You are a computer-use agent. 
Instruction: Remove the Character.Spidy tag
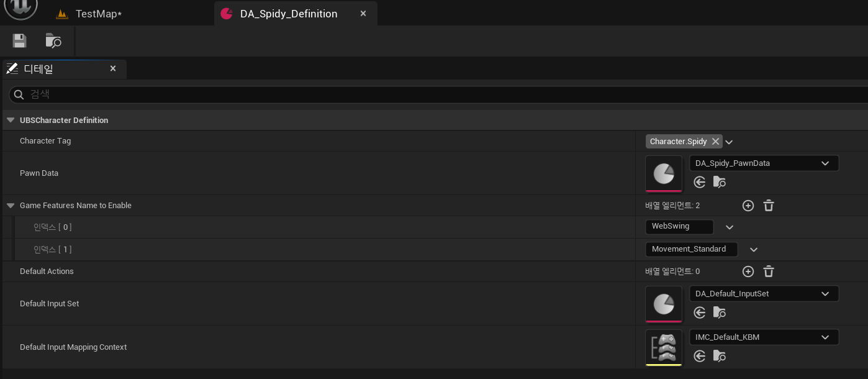(715, 142)
